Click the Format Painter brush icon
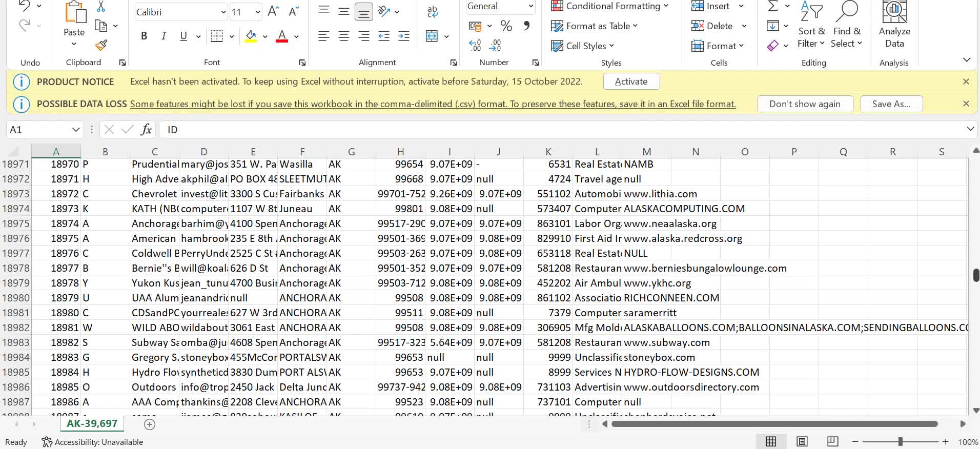 tap(101, 46)
